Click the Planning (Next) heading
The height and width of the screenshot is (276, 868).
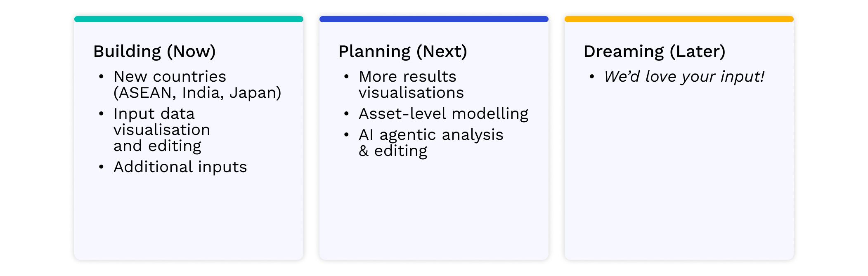point(402,52)
